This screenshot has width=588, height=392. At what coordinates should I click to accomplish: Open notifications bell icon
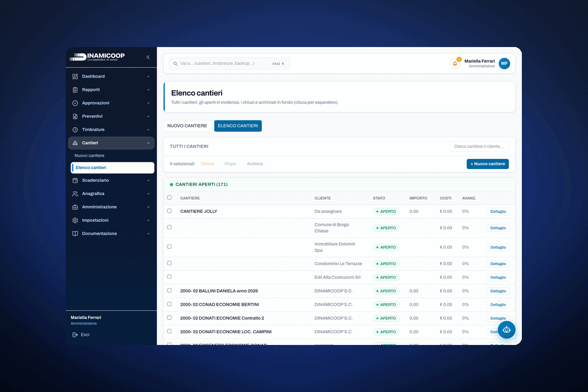[455, 63]
